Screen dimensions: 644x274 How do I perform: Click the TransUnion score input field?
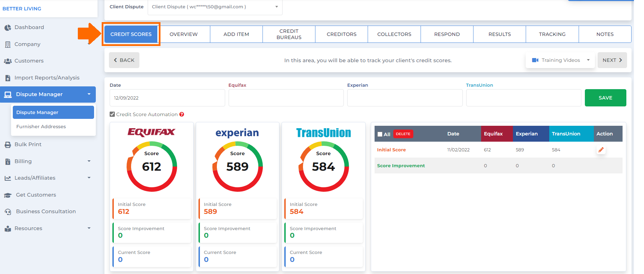(x=524, y=98)
